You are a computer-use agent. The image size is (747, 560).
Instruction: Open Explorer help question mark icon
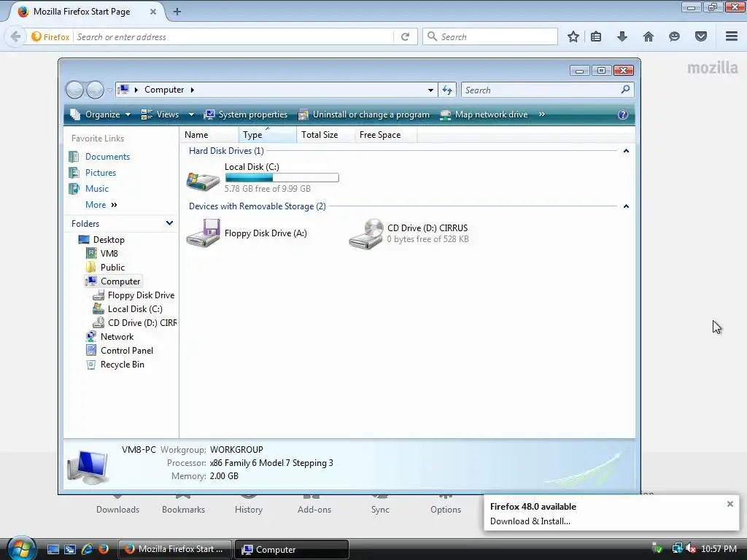(623, 114)
